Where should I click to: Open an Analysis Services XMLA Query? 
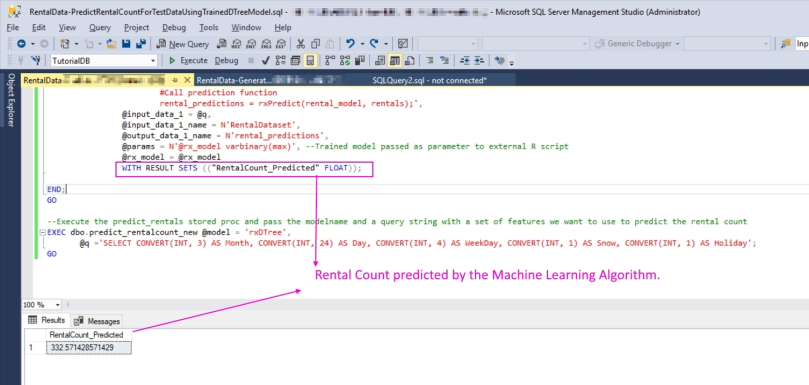click(266, 44)
